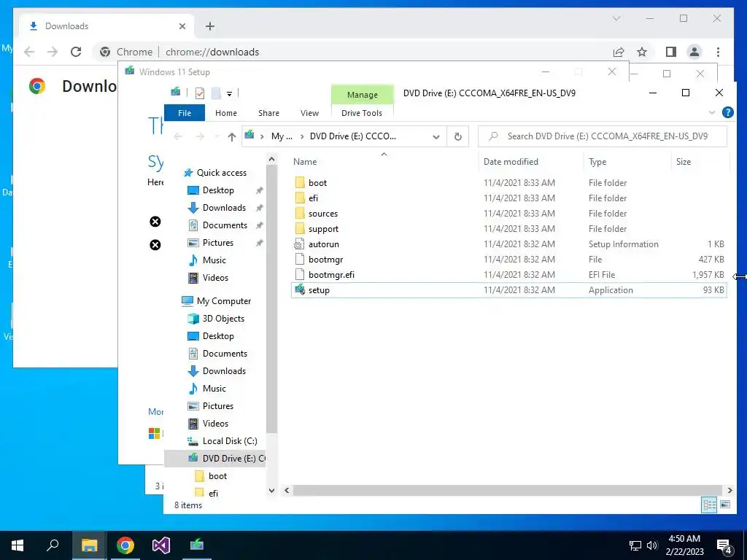The height and width of the screenshot is (560, 747).
Task: Click the Explorer Help question mark icon
Action: click(x=727, y=112)
